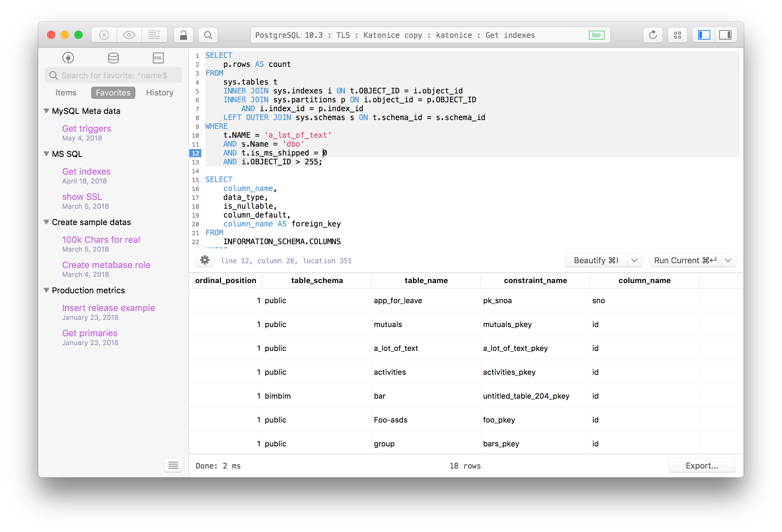Click the table_name column header
The image size is (782, 532).
tap(426, 280)
